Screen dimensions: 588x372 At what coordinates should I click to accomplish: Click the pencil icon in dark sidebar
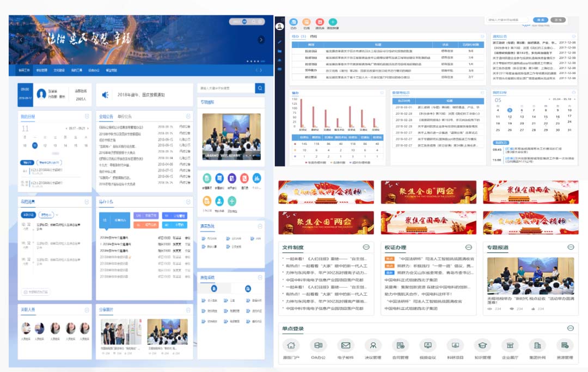280,42
